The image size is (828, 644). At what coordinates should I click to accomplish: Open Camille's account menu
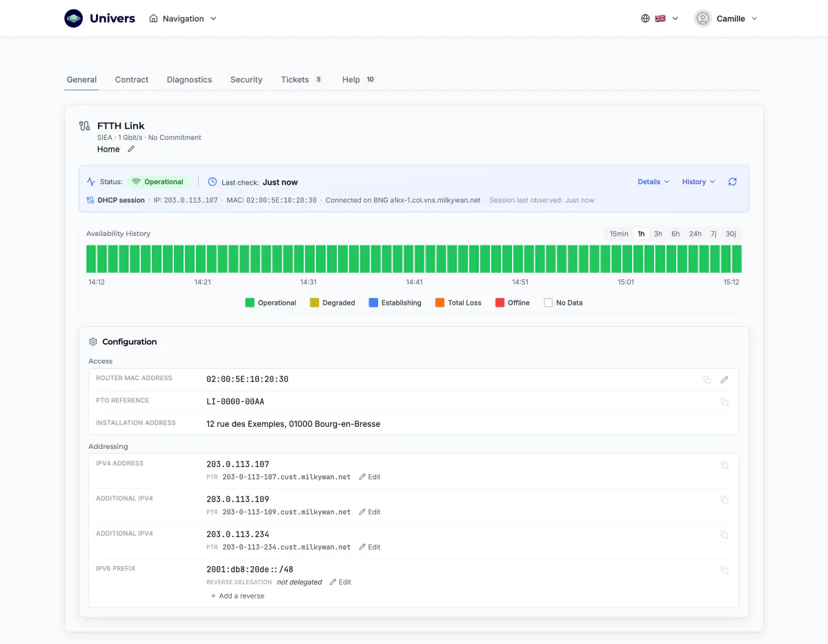click(727, 19)
